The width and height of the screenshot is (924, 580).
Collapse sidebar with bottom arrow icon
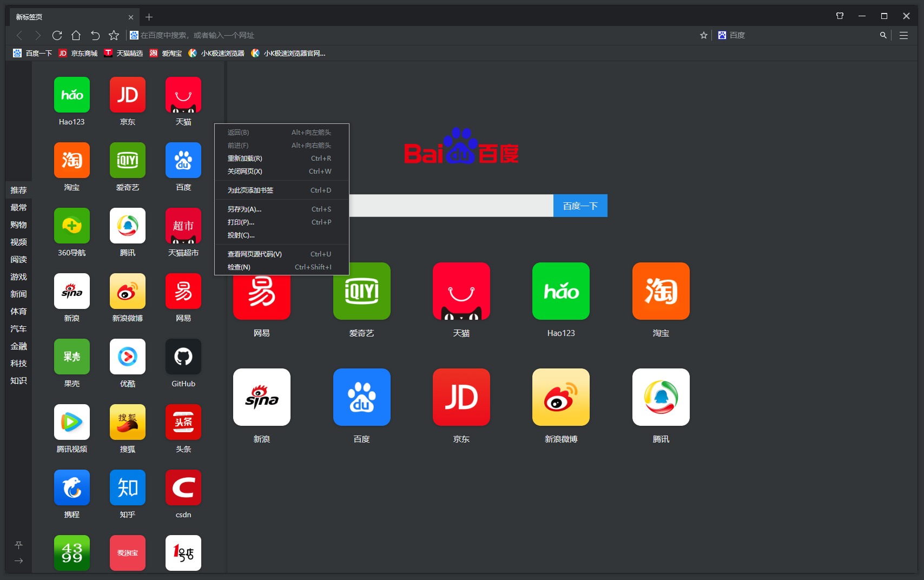18,561
